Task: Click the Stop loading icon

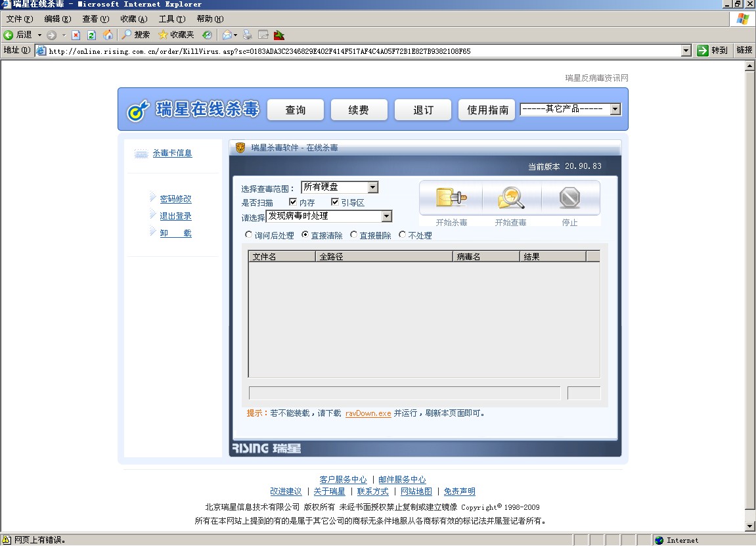Action: 76,35
